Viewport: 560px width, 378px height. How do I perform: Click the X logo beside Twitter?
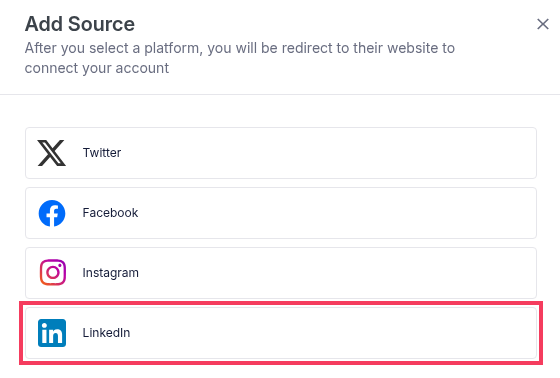click(x=52, y=153)
